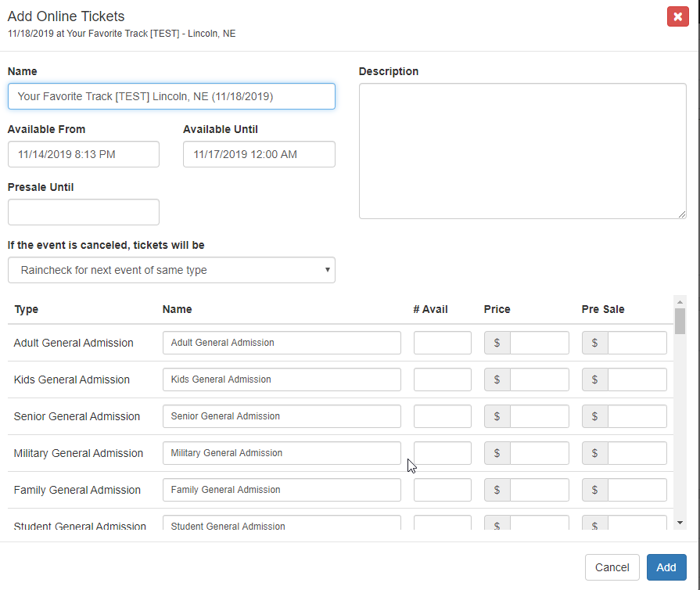Viewport: 700px width, 590px height.
Task: Click # Avail for Adult General Admission
Action: (x=442, y=343)
